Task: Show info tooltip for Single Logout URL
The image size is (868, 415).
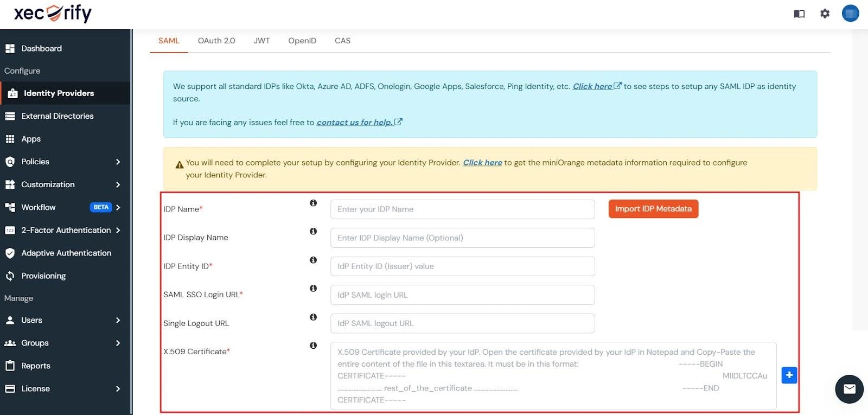Action: coord(313,317)
